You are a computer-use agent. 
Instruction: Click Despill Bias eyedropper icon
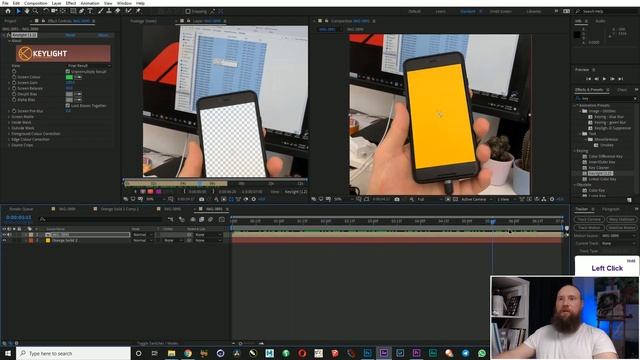click(x=78, y=94)
